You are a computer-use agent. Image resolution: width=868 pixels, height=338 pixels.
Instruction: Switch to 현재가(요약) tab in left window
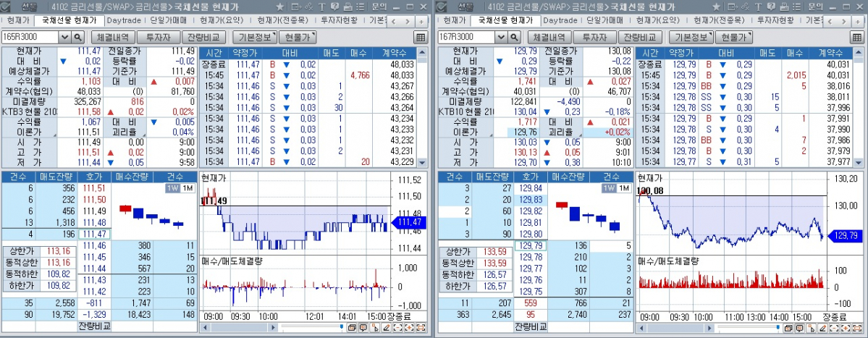tap(220, 20)
